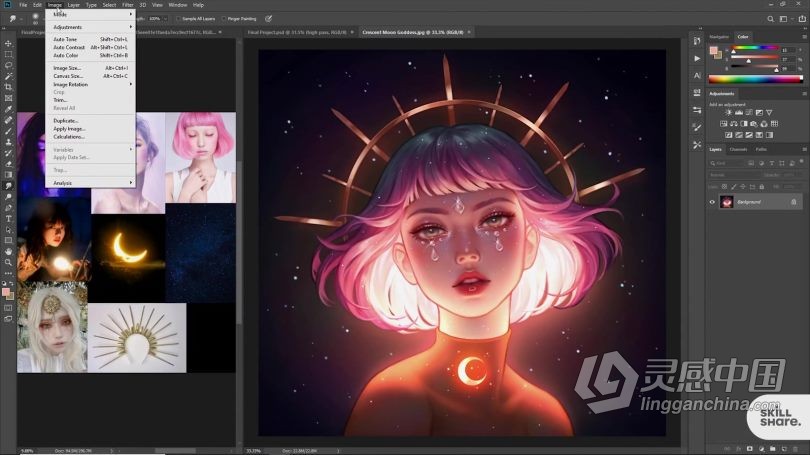Choose Calculations command

tap(90, 137)
